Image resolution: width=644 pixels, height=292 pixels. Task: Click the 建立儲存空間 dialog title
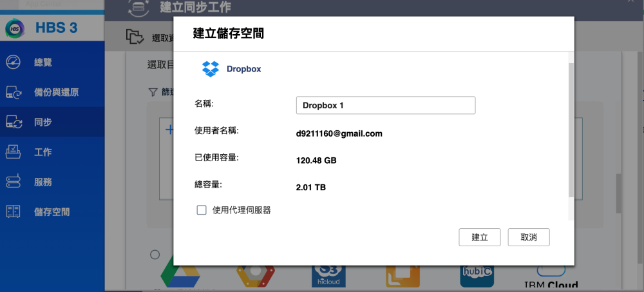pos(229,34)
